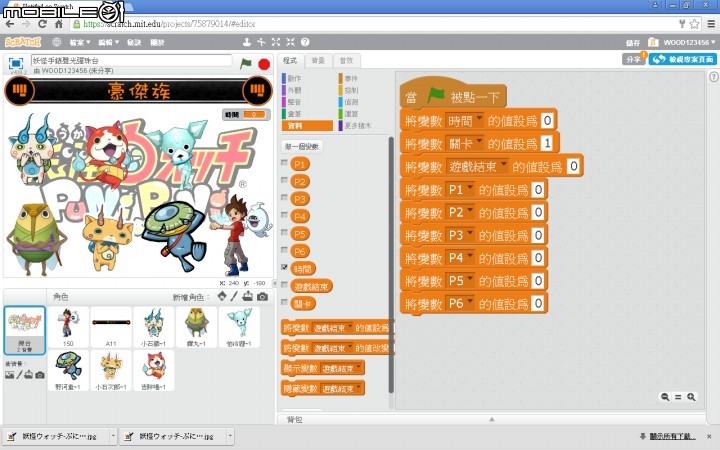720x450 pixels.
Task: Open 時間 variable dropdown in script
Action: tap(479, 120)
